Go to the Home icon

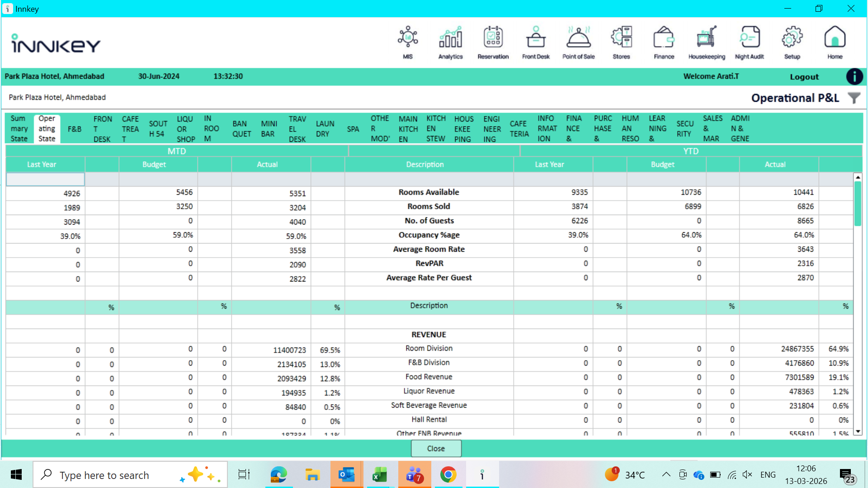(x=835, y=42)
